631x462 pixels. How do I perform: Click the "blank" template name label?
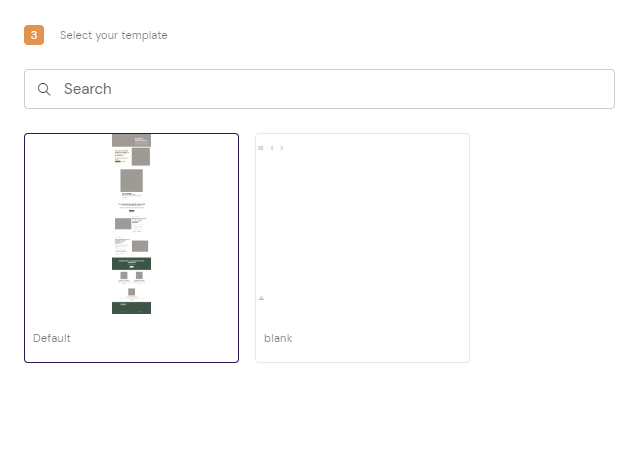coord(278,338)
